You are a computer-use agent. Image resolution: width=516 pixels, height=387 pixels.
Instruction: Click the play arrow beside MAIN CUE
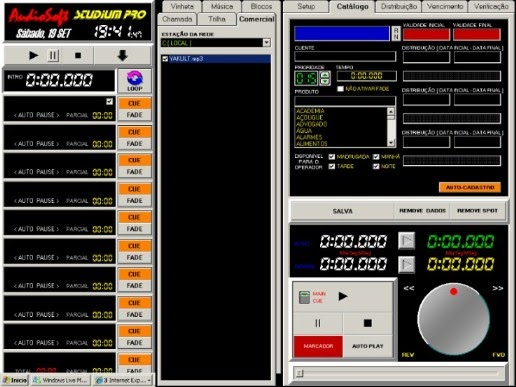click(x=343, y=296)
